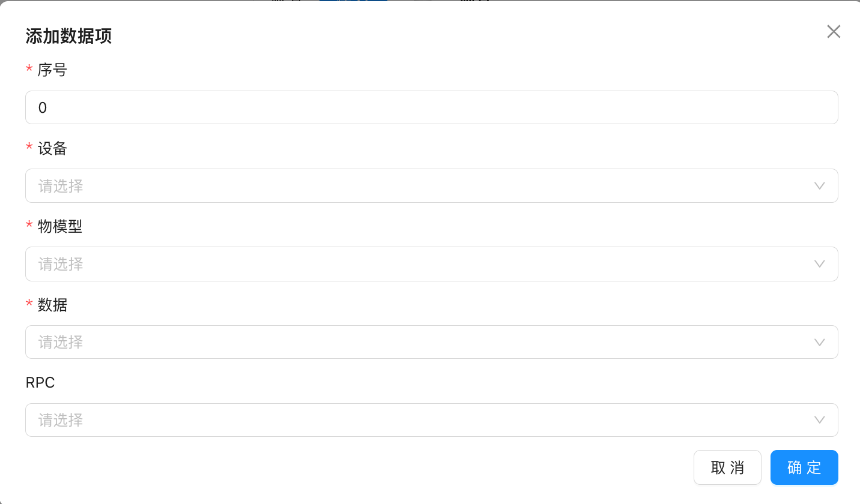Click the chevron arrow in the RPC field

[x=819, y=420]
